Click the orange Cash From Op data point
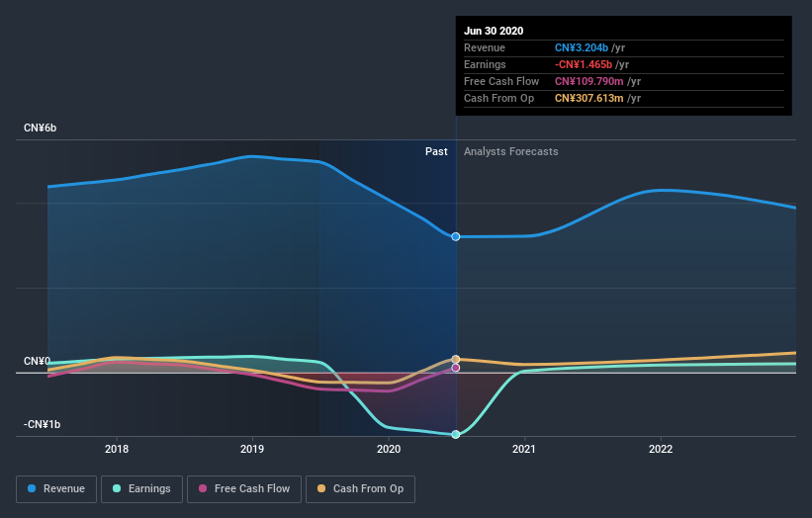812x518 pixels. 456,359
